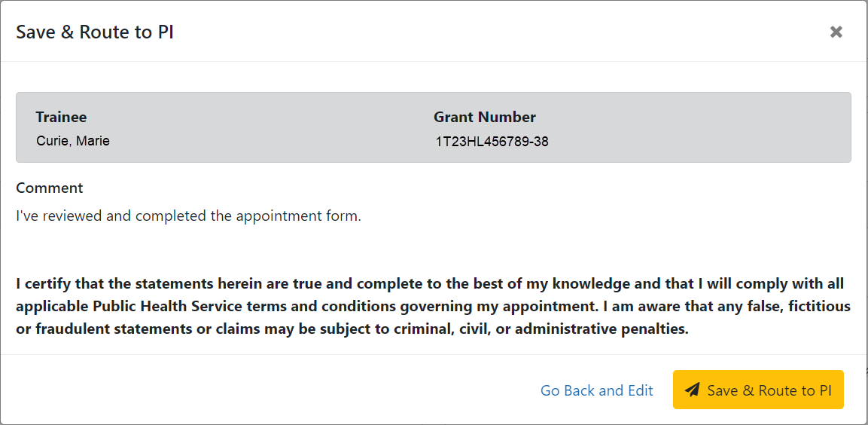Confirm with the Save & Route to PI button text
The height and width of the screenshot is (425, 868).
click(x=769, y=390)
